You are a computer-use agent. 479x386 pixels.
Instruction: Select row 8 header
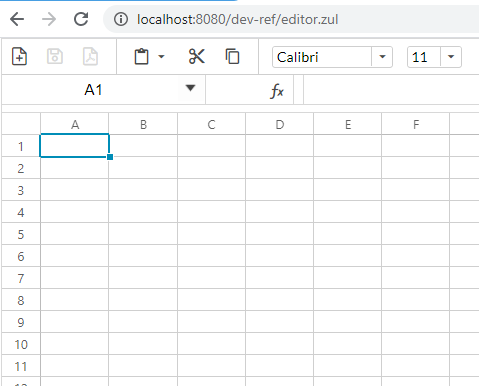click(21, 300)
